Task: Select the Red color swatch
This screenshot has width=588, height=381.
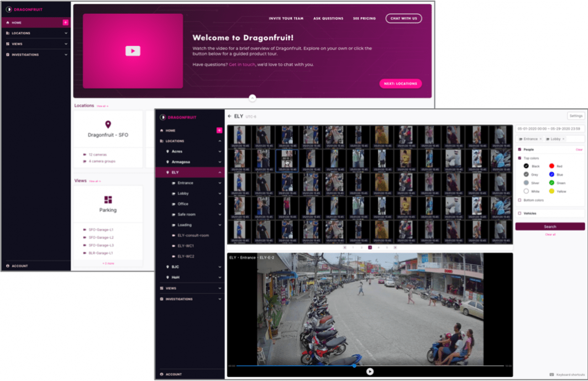Action: click(x=552, y=166)
